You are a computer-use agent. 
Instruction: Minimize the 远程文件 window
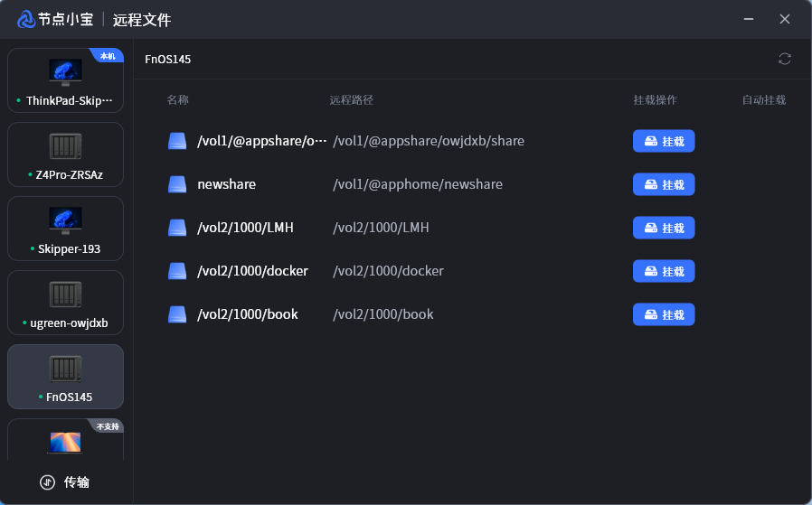748,19
